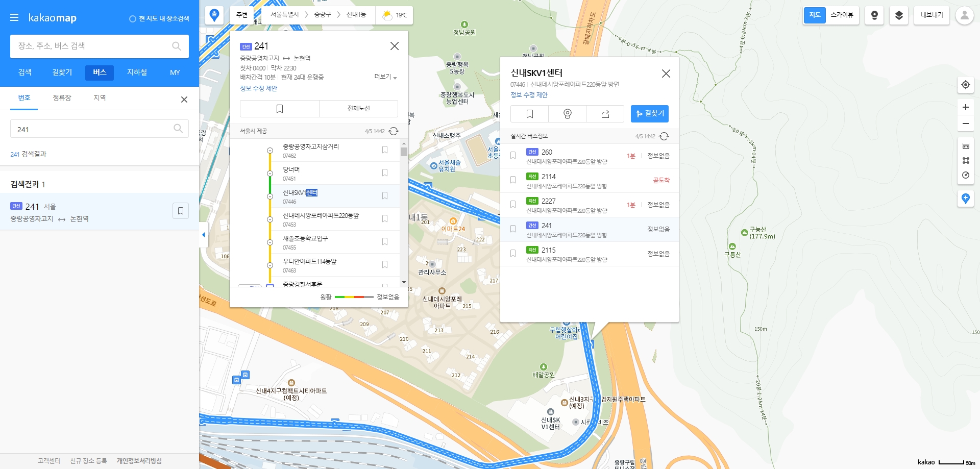The width and height of the screenshot is (980, 469).
Task: Clear the bus search panel with X
Action: [x=184, y=100]
